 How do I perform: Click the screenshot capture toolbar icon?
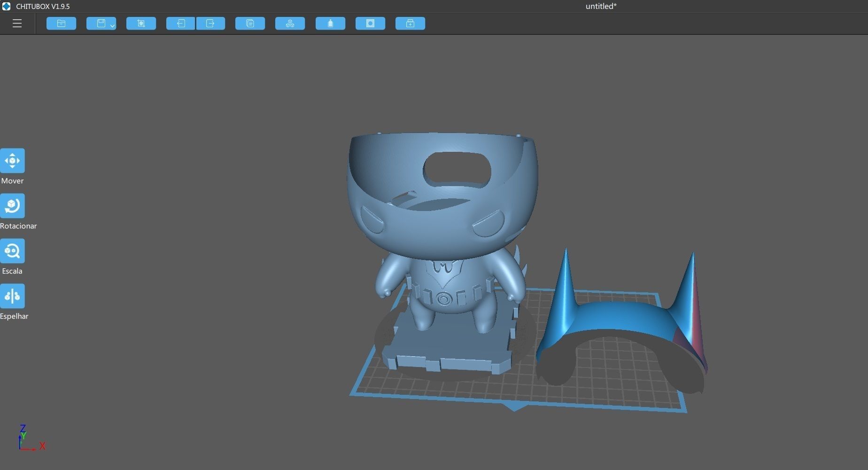pyautogui.click(x=141, y=23)
